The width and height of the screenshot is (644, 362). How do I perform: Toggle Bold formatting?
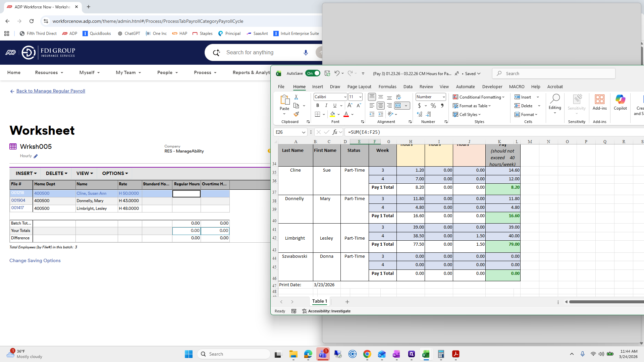click(317, 106)
